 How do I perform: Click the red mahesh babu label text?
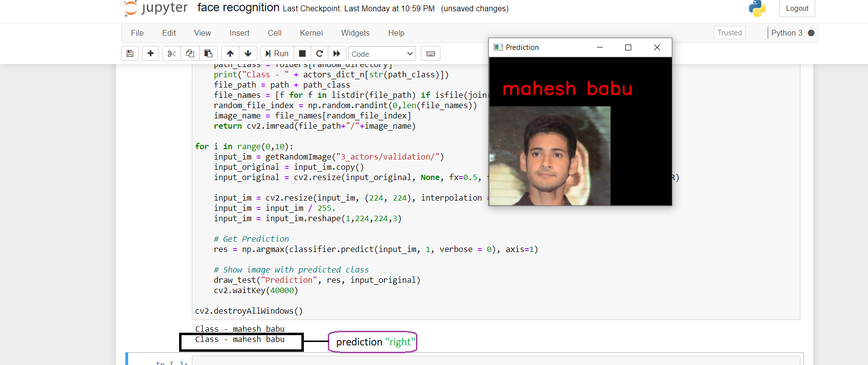coord(568,89)
